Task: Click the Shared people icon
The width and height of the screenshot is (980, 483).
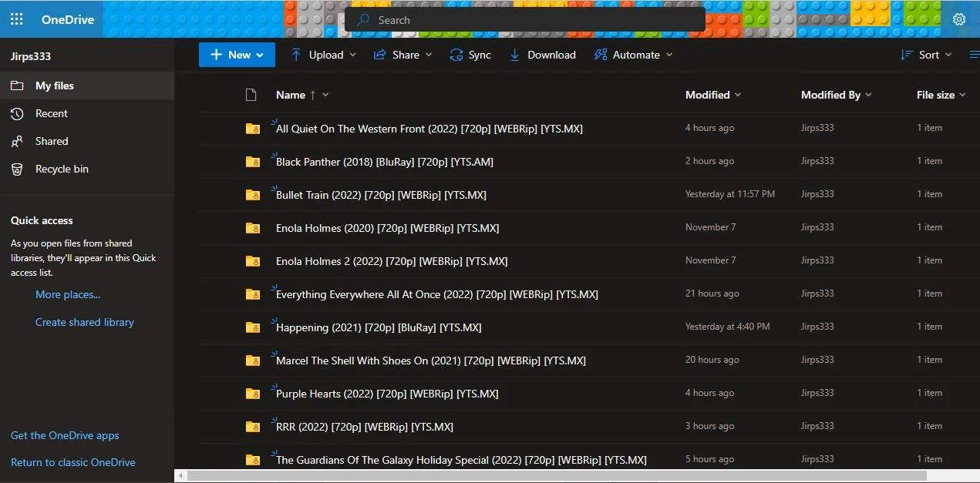Action: click(x=17, y=141)
